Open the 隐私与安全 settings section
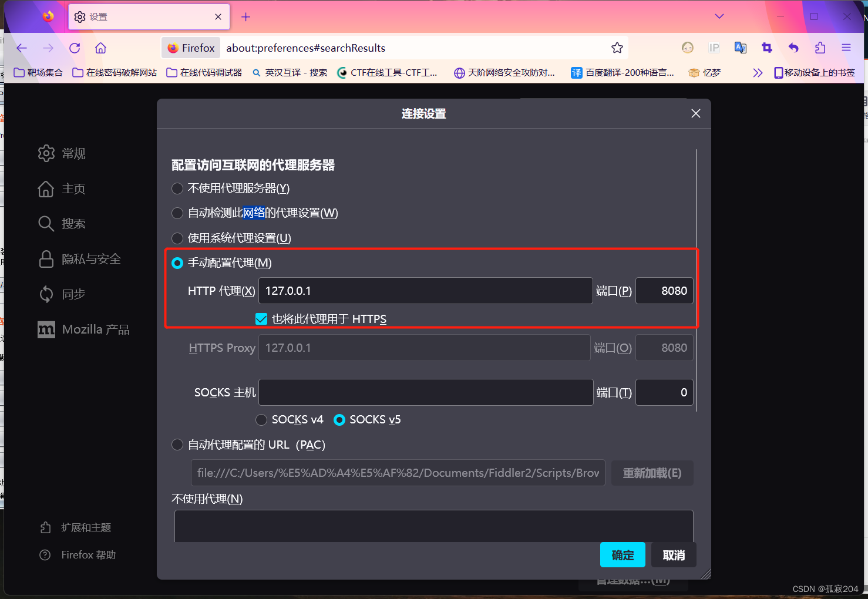Viewport: 868px width, 599px height. pos(91,259)
